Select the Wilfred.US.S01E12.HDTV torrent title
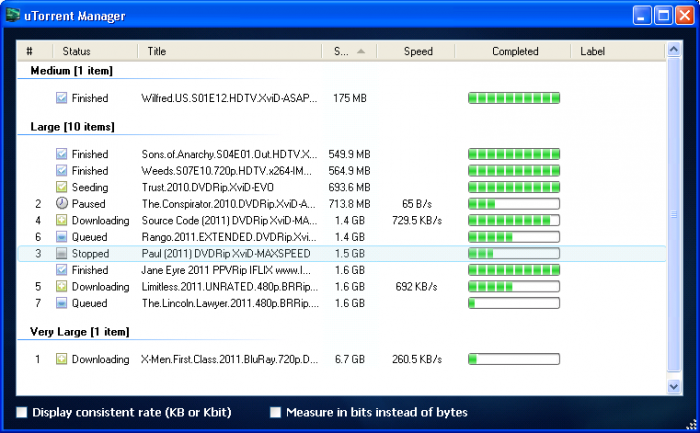Image resolution: width=700 pixels, height=433 pixels. click(x=229, y=98)
